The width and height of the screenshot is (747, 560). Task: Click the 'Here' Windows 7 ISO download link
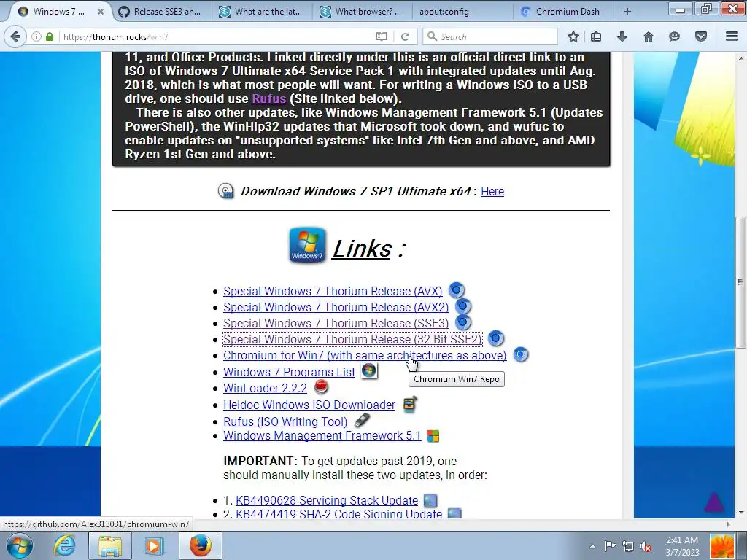tap(492, 191)
